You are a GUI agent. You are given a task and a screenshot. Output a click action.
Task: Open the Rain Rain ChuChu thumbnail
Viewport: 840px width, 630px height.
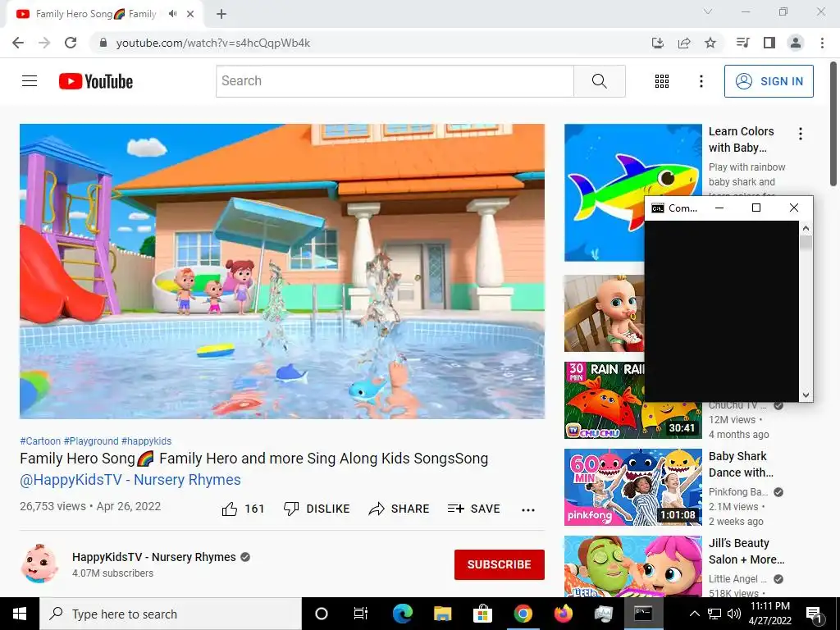coord(604,400)
